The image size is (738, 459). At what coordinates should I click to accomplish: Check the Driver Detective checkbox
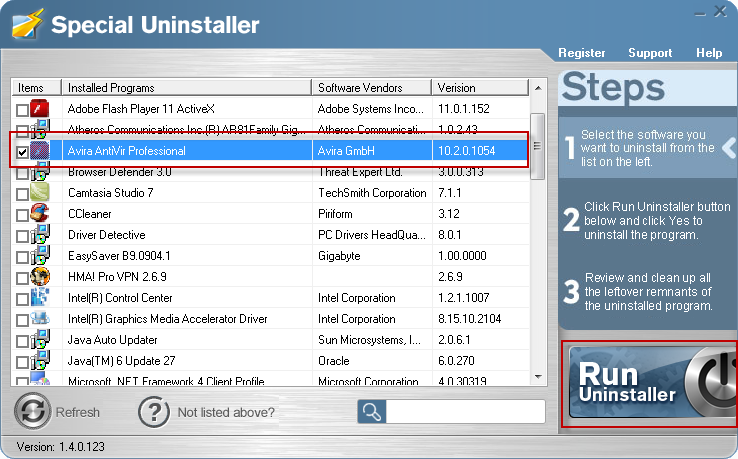point(22,236)
